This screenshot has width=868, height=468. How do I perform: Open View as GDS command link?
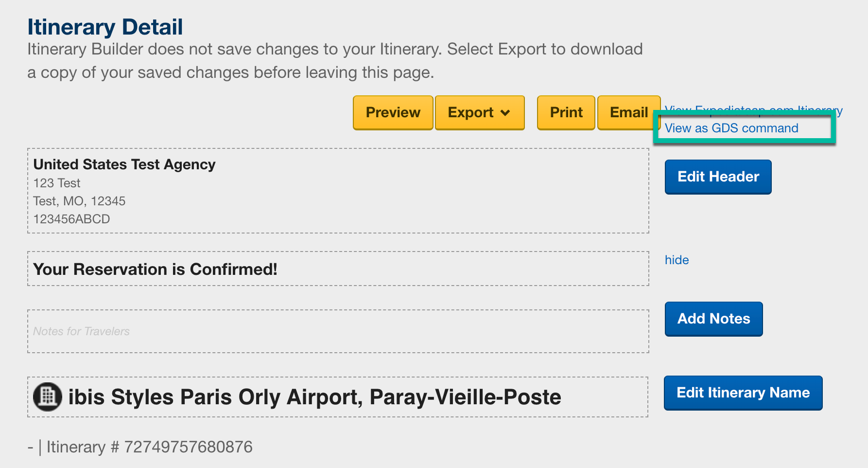click(x=731, y=128)
